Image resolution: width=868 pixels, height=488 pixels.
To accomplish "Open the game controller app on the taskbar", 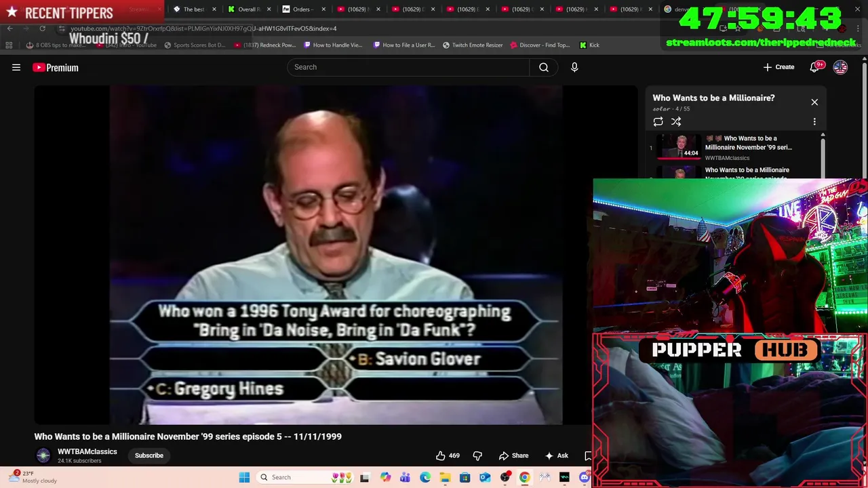I will [x=545, y=477].
